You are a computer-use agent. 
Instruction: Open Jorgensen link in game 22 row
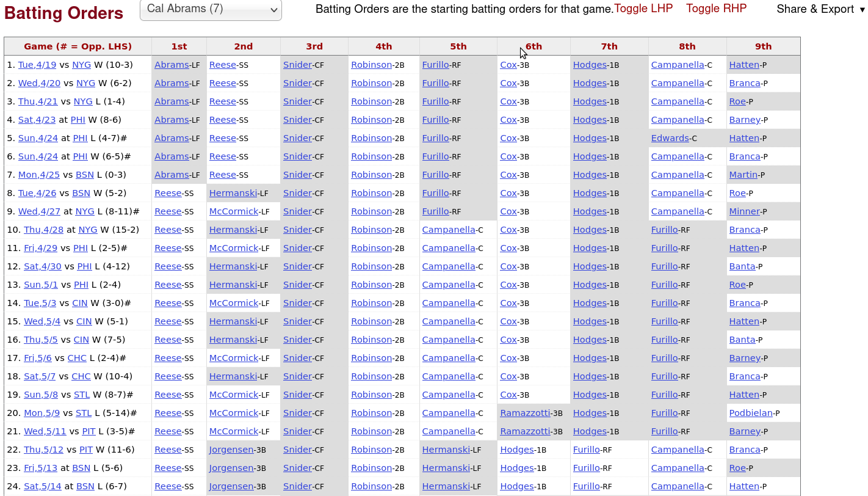[231, 450]
